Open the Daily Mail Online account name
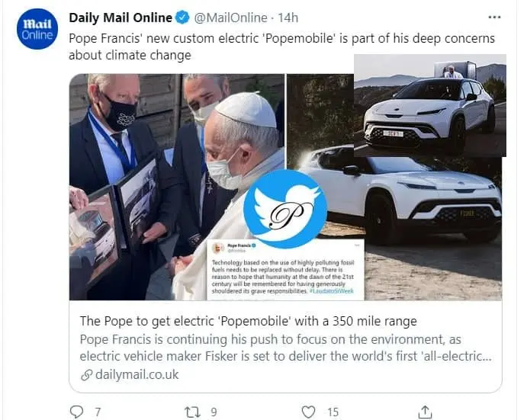The height and width of the screenshot is (420, 527). pyautogui.click(x=123, y=18)
